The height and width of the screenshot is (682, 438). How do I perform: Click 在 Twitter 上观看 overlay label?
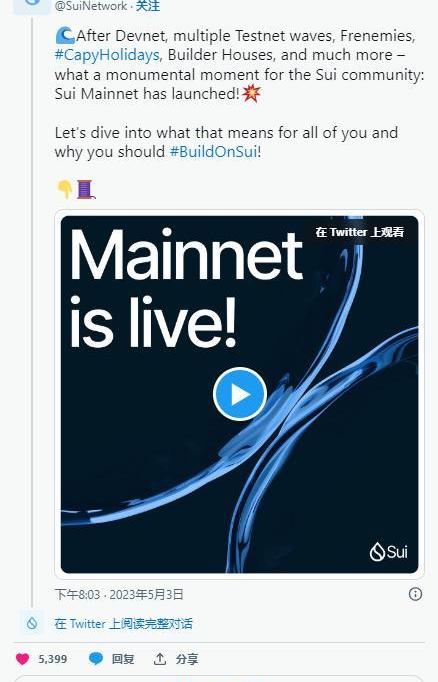click(360, 232)
